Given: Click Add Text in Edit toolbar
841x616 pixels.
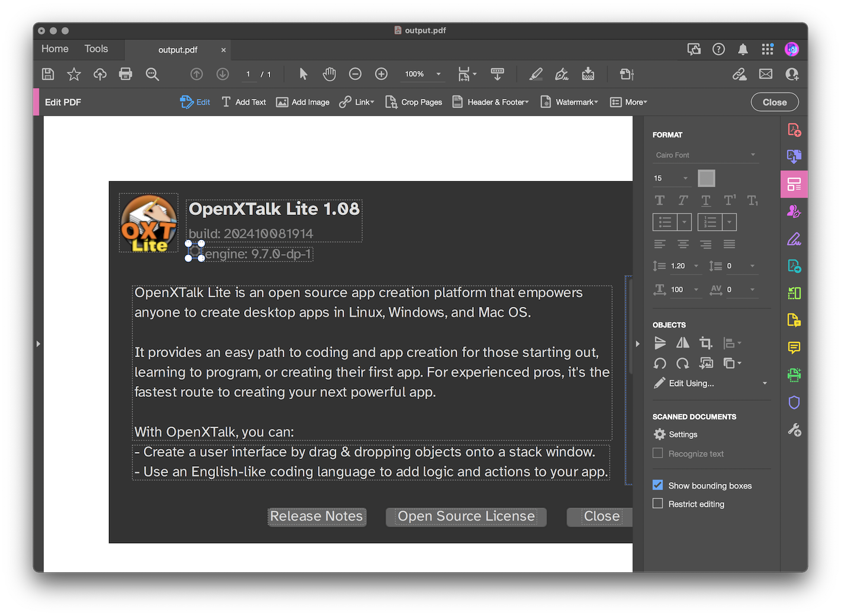Looking at the screenshot, I should tap(244, 102).
